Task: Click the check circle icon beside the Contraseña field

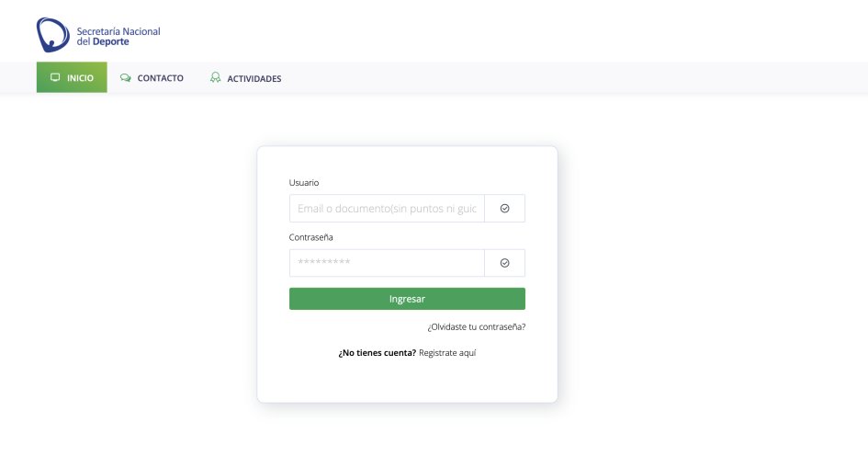Action: tap(504, 263)
